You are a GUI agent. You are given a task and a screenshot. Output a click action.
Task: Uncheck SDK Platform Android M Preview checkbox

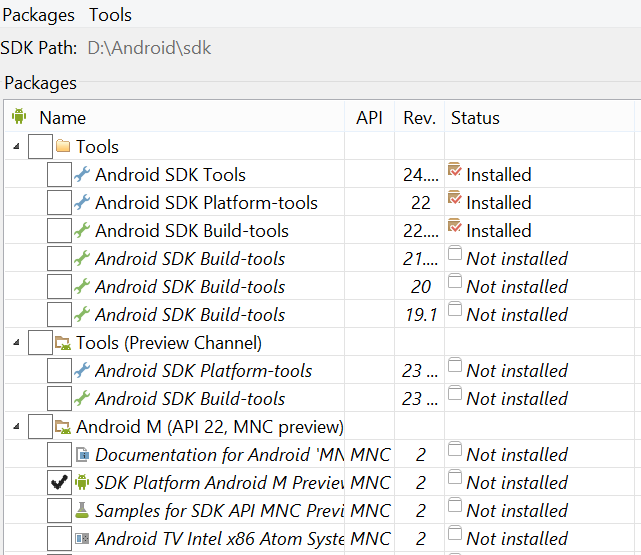pyautogui.click(x=59, y=482)
